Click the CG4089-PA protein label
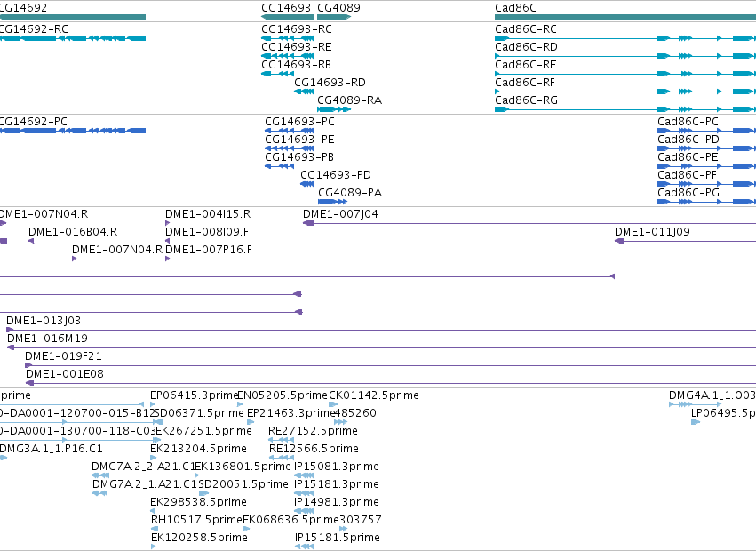This screenshot has width=756, height=551. [x=350, y=193]
